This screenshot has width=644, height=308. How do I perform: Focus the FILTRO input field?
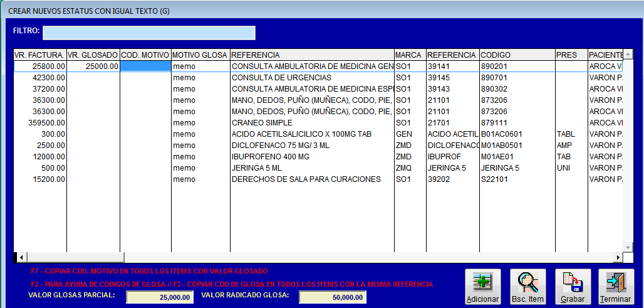[149, 33]
